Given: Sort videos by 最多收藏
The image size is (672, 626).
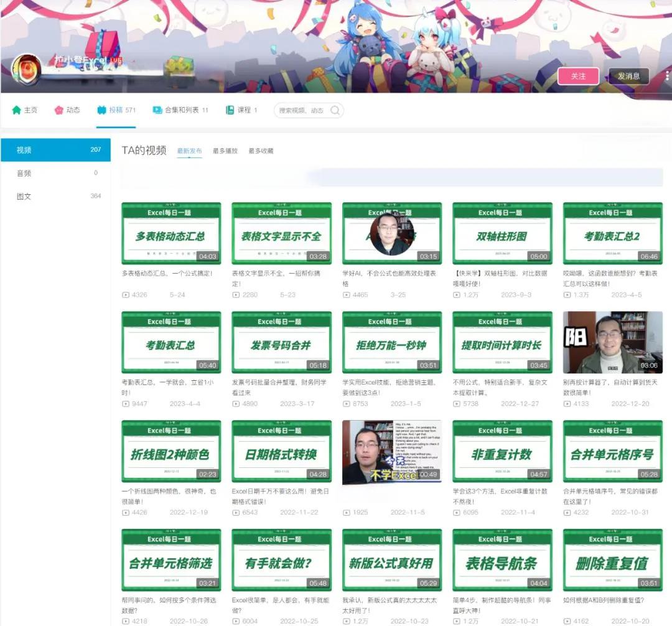Looking at the screenshot, I should (x=261, y=151).
